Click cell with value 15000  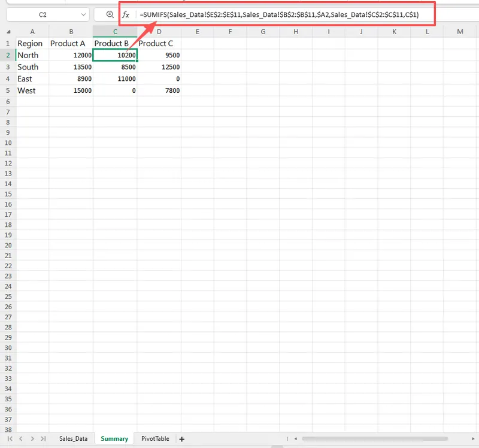coord(71,90)
